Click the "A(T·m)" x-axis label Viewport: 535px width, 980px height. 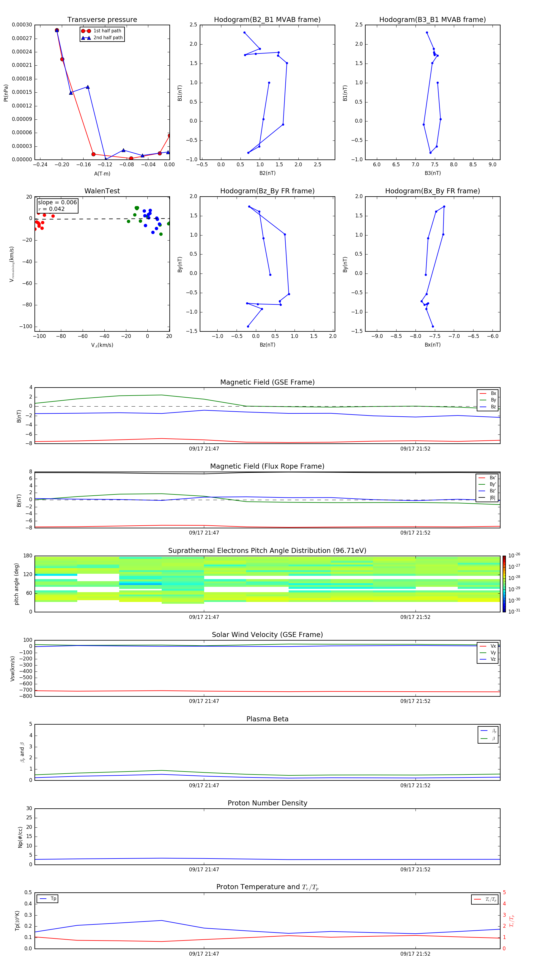point(102,173)
